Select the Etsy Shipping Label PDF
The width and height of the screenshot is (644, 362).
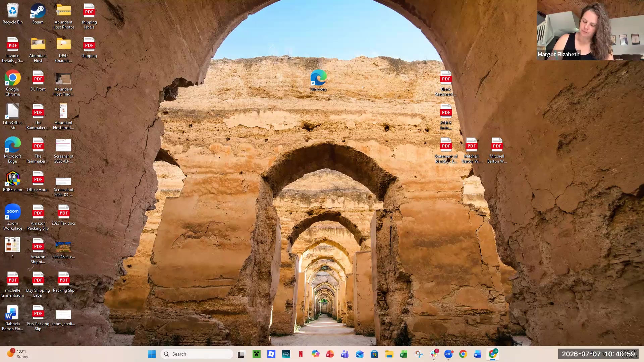tap(38, 285)
